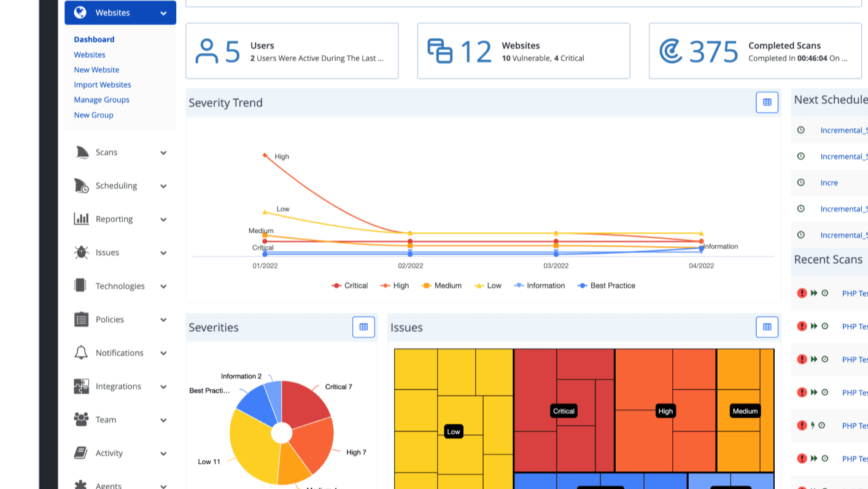Click the Completed Scans radar icon
Screen dimensions: 868x489
tap(671, 52)
